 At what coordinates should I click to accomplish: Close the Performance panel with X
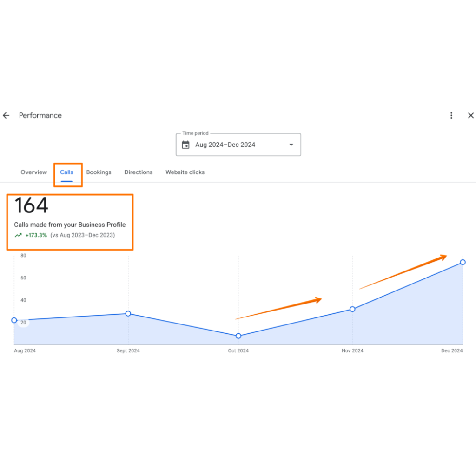[x=470, y=115]
